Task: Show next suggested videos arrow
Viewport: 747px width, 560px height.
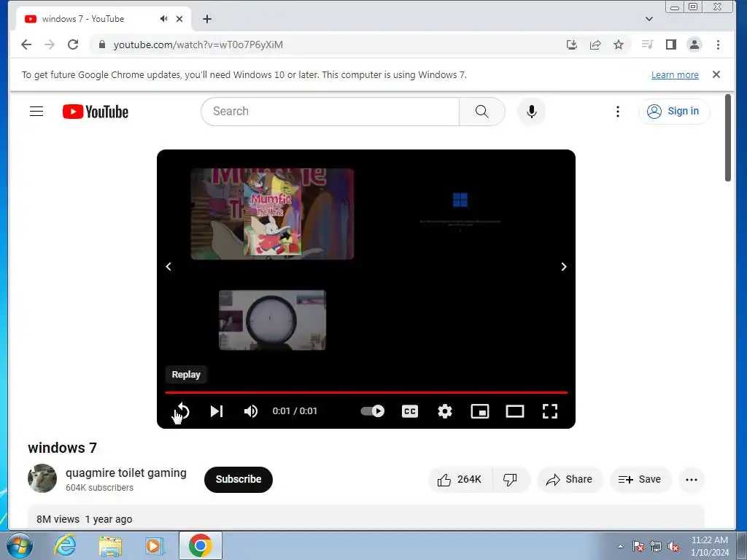Action: (x=564, y=267)
